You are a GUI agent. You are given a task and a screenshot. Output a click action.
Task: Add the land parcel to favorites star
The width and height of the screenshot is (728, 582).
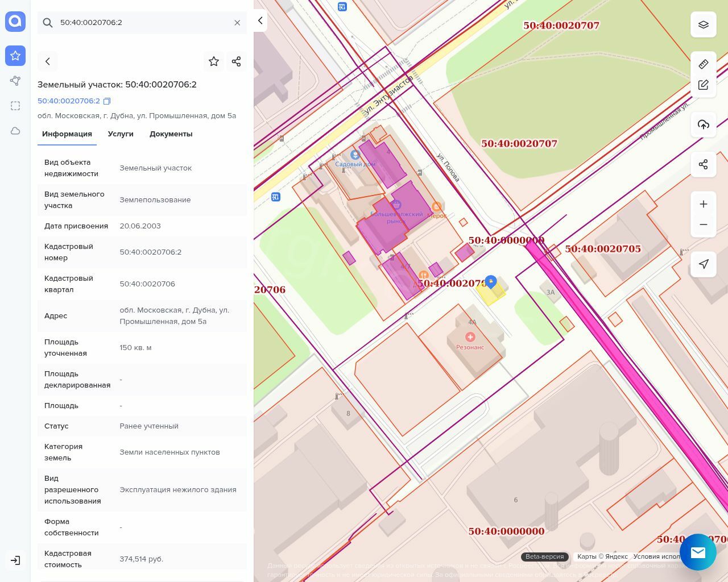(x=214, y=61)
